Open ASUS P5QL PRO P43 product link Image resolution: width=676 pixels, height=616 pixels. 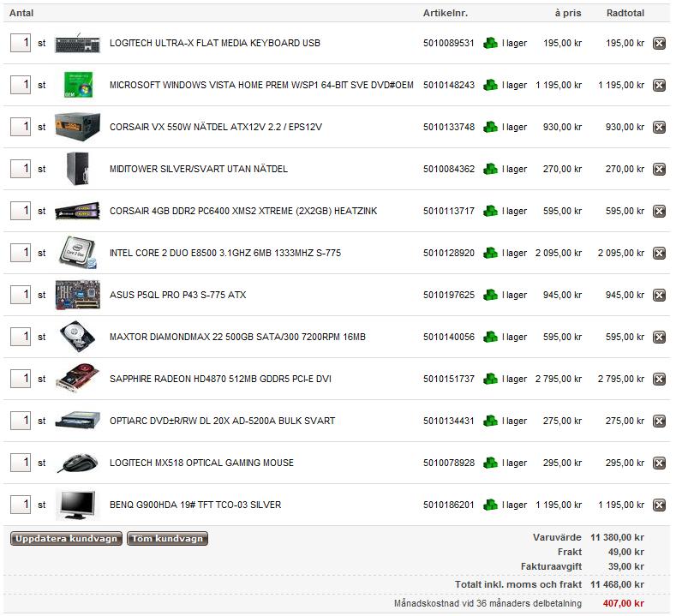177,295
